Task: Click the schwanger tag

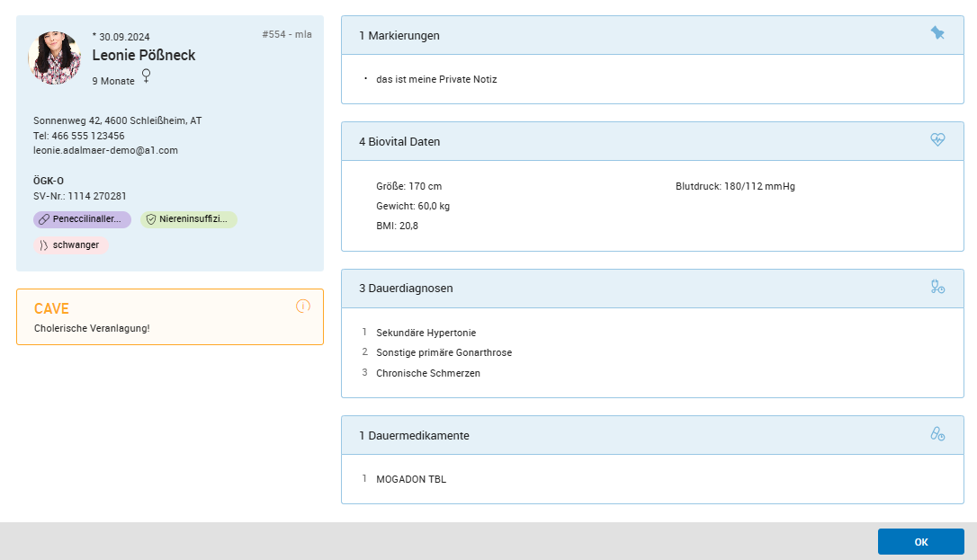Action: pos(71,244)
